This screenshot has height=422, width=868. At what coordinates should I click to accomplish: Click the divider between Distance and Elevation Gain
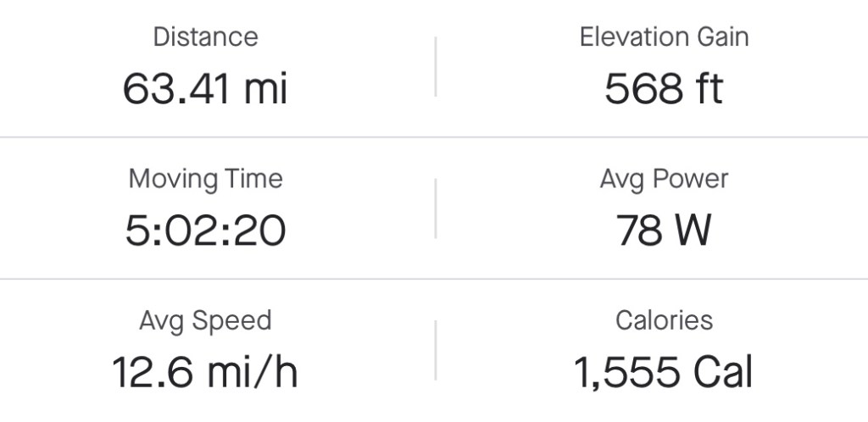click(436, 66)
